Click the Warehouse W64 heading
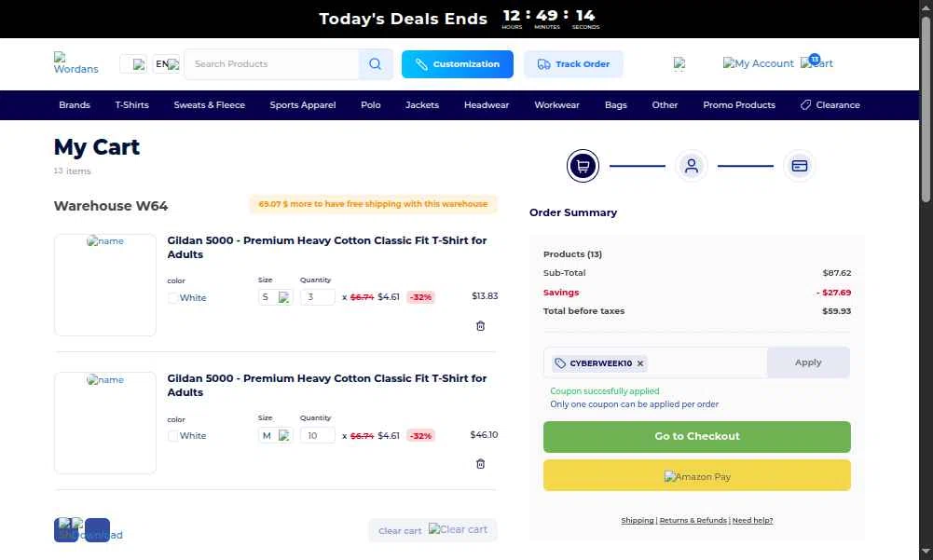The height and width of the screenshot is (560, 933). tap(111, 206)
